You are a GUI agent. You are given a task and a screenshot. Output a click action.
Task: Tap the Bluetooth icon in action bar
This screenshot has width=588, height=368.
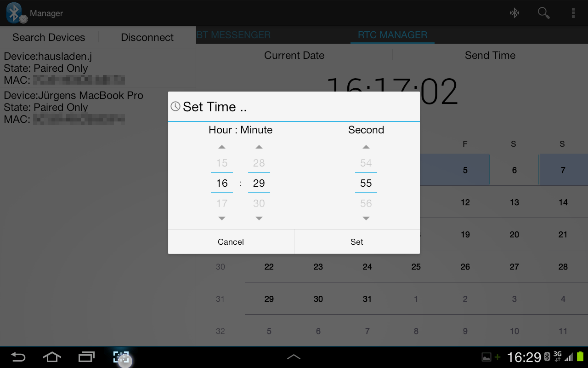(514, 13)
